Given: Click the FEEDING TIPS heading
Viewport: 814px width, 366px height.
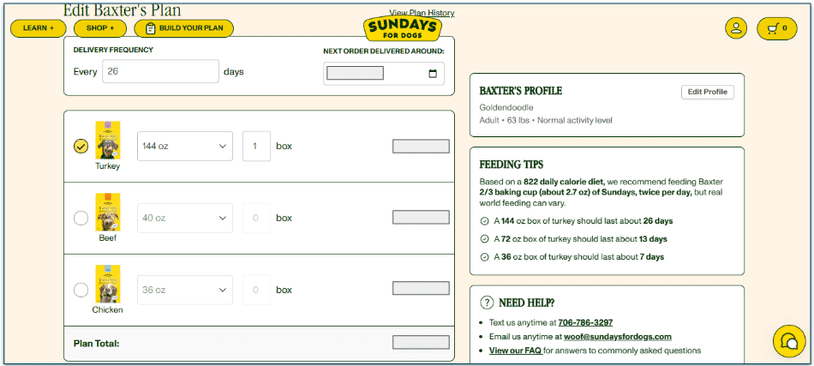Looking at the screenshot, I should click(x=511, y=165).
